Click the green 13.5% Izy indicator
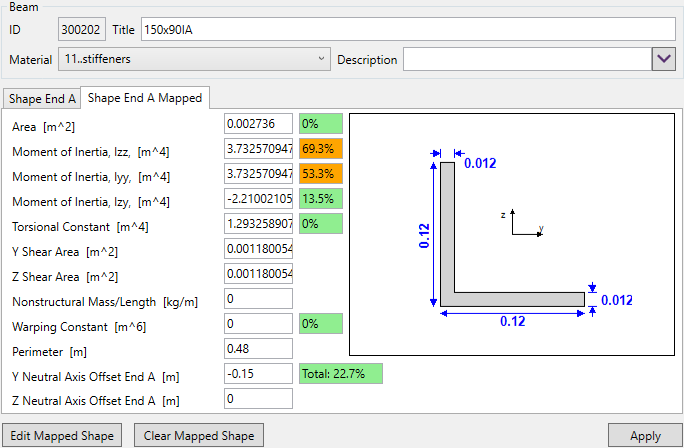Image resolution: width=684 pixels, height=448 pixels. tap(320, 199)
